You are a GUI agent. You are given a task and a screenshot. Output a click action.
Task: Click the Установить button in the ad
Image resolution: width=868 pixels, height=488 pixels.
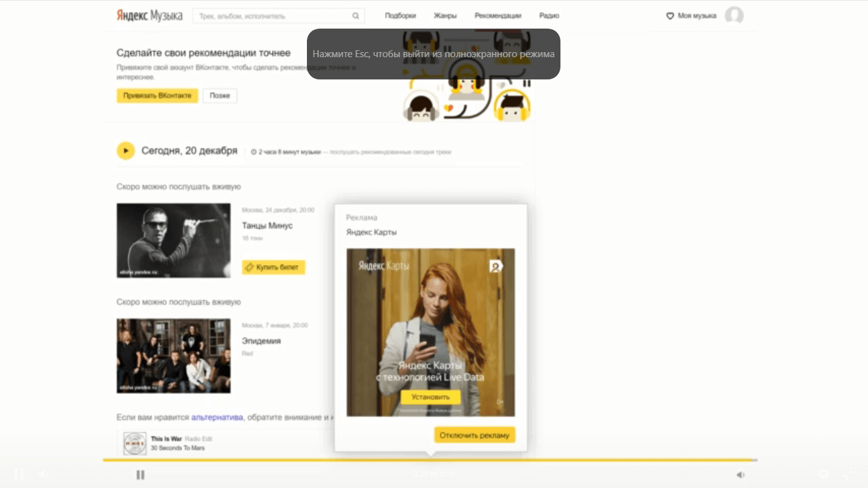tap(430, 397)
